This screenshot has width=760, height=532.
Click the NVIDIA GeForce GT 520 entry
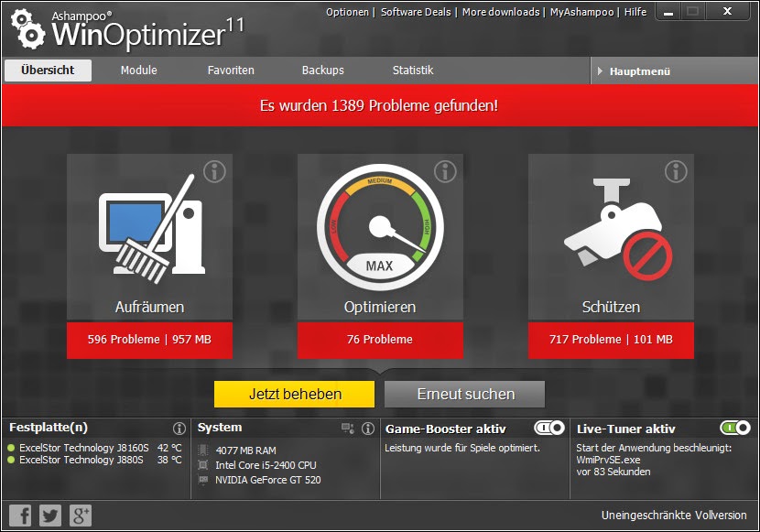(x=268, y=480)
